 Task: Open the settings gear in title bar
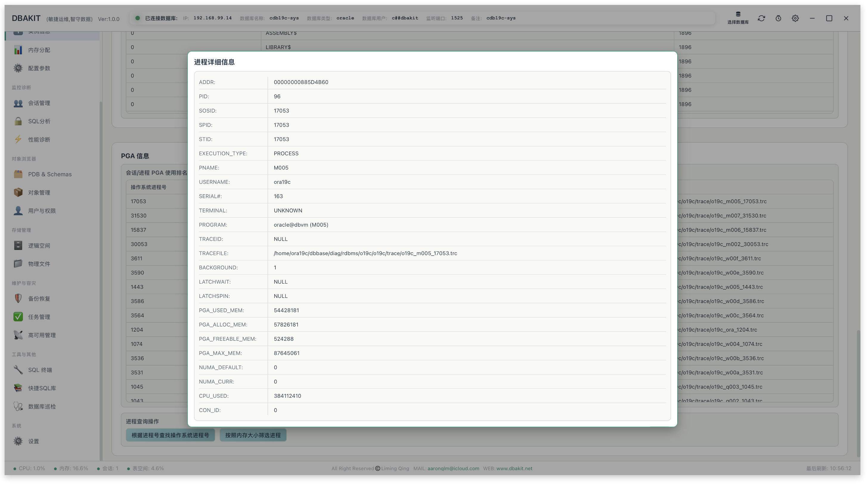(x=795, y=18)
